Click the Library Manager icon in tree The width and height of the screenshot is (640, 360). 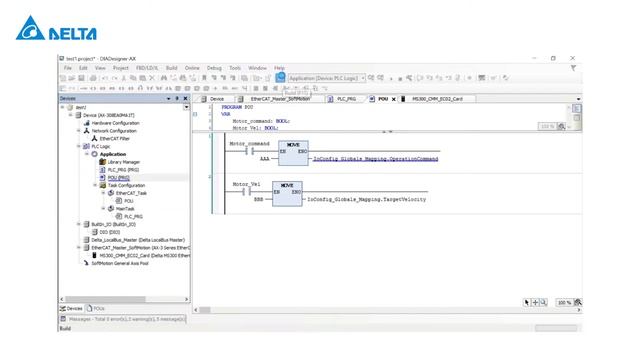[102, 162]
